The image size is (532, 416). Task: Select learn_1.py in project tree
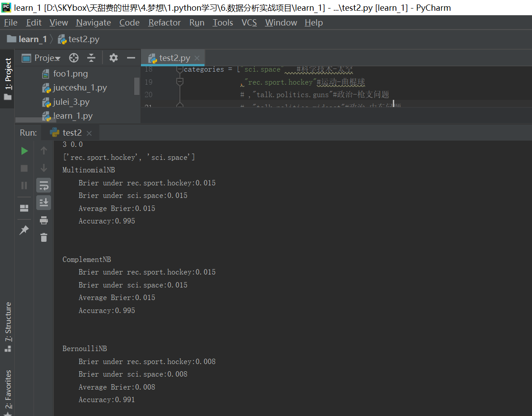click(67, 116)
